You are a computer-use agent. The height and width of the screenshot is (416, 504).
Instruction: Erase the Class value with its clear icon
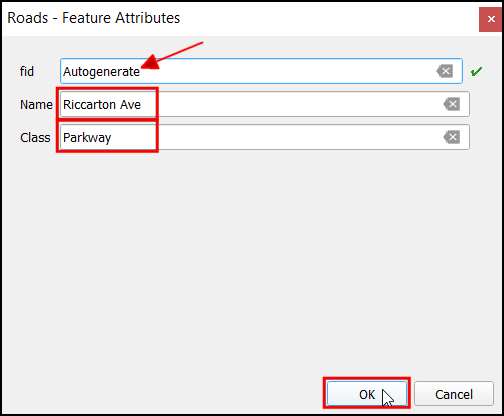[452, 137]
